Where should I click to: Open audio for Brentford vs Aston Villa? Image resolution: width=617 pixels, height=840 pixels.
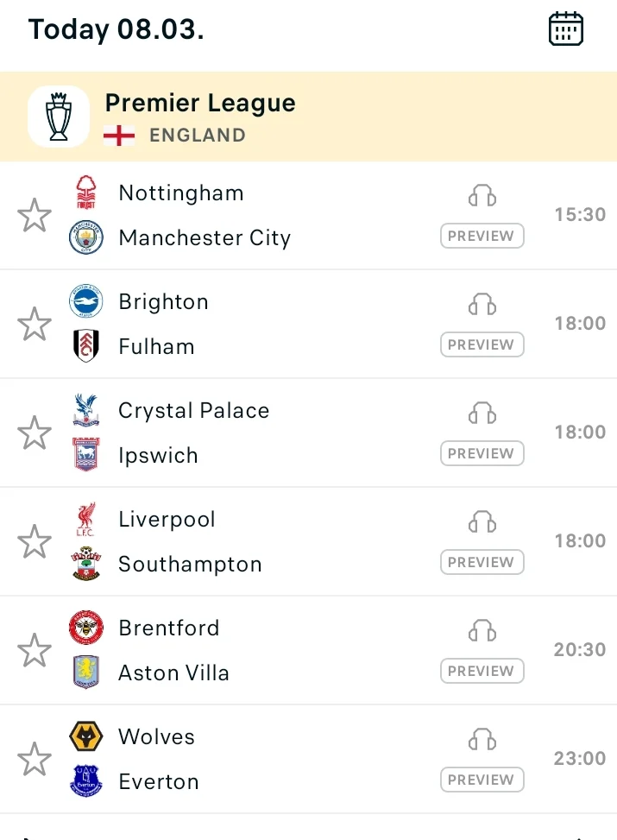[x=482, y=630]
